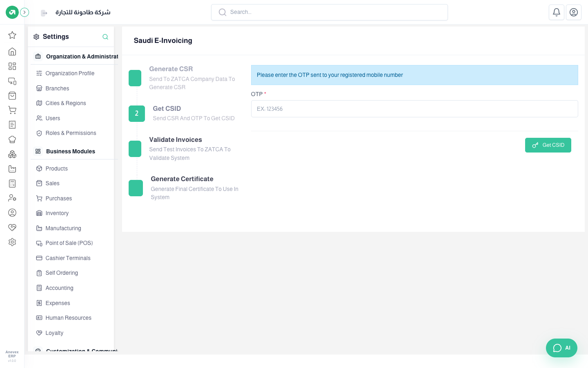588x368 pixels.
Task: Click the logout icon beside company name
Action: coord(44,13)
